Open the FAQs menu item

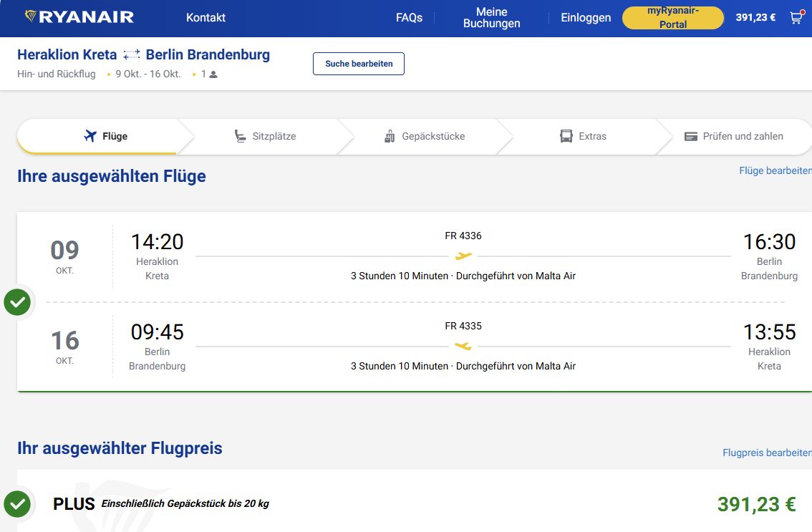(409, 18)
